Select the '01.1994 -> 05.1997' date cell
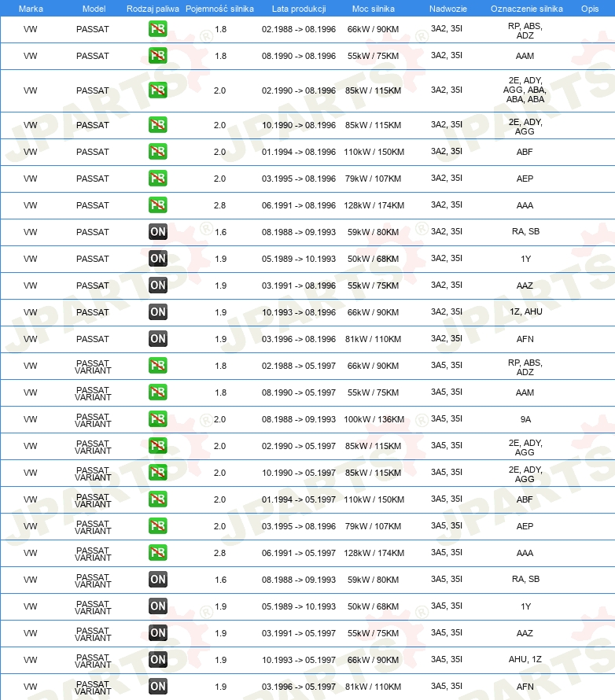 pyautogui.click(x=299, y=499)
